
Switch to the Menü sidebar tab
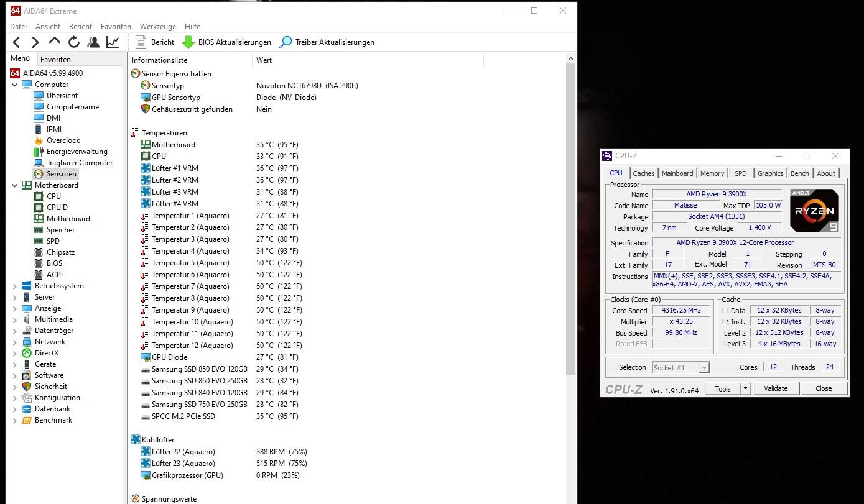tap(21, 59)
